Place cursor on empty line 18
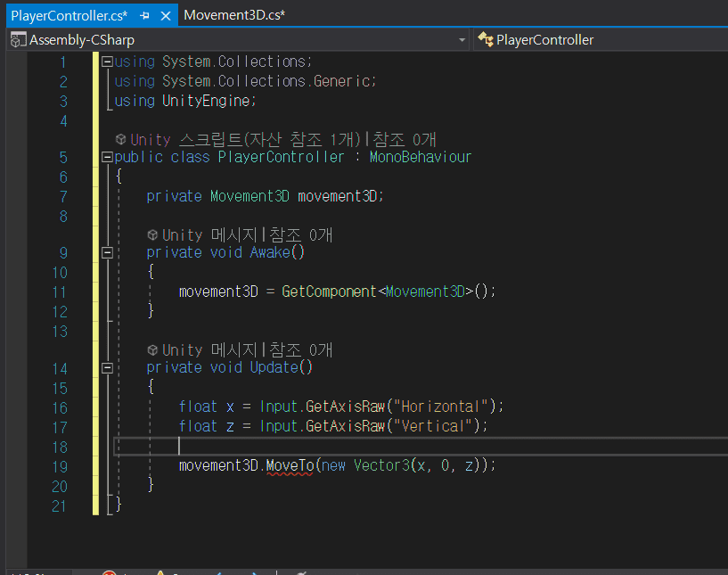This screenshot has height=575, width=728. [356, 446]
